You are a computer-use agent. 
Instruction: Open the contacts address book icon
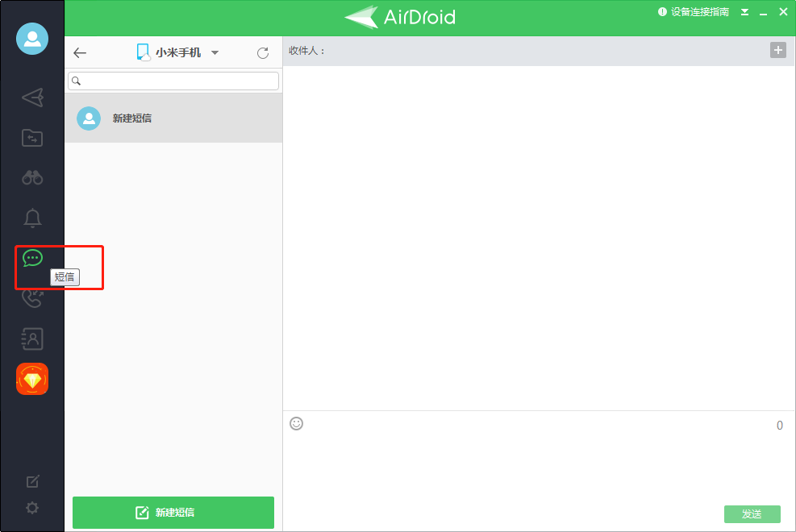click(x=32, y=339)
